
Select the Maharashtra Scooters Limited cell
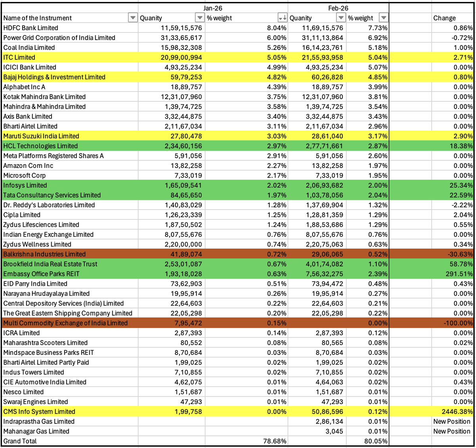(70, 343)
